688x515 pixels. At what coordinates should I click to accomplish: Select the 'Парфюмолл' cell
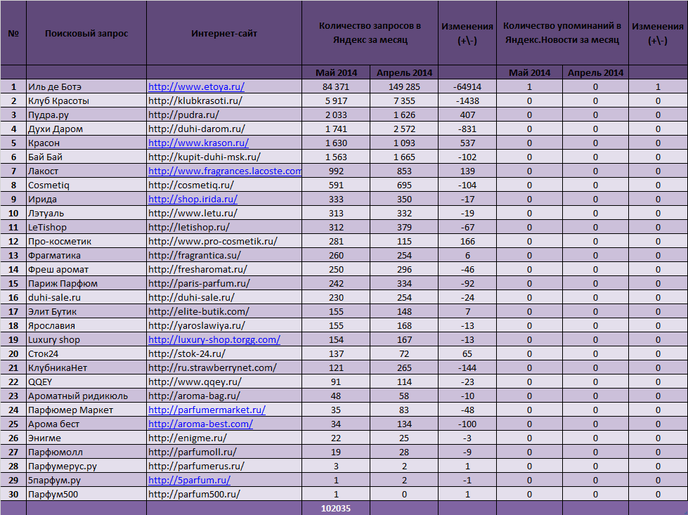[x=86, y=452]
